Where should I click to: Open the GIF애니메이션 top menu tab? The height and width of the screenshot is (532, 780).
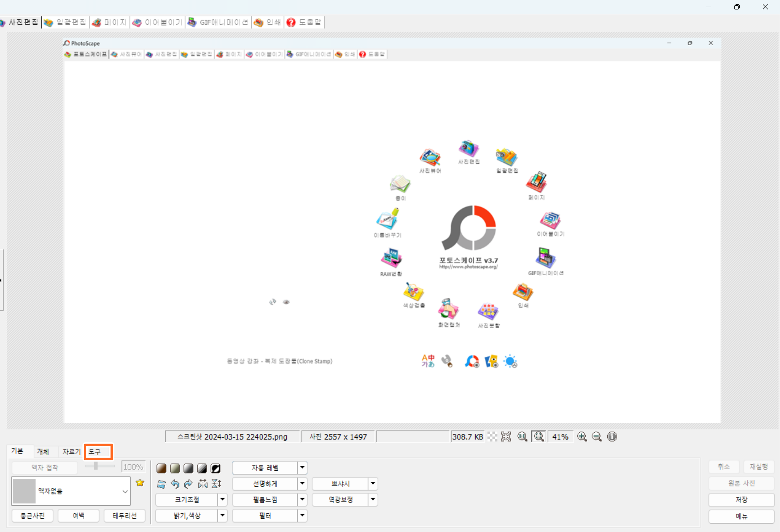219,22
